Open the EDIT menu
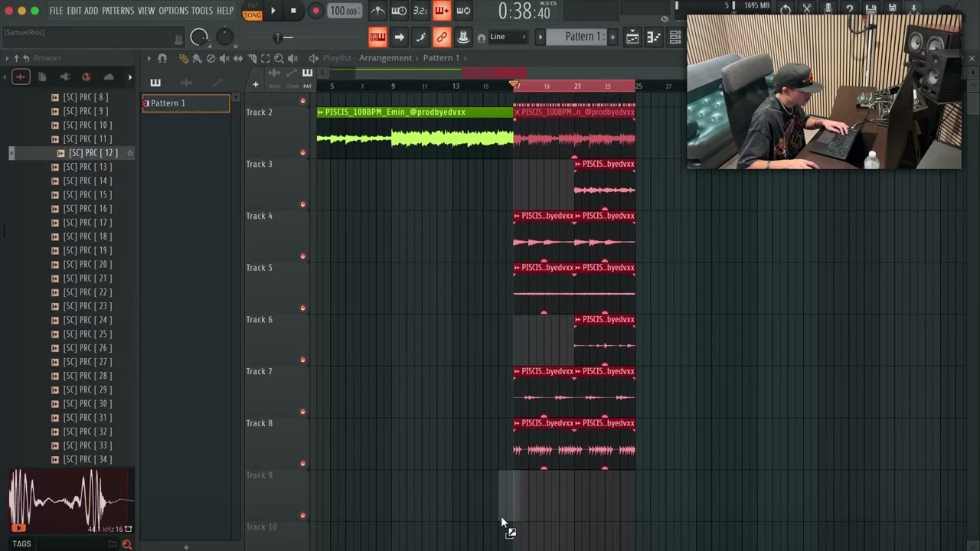The width and height of the screenshot is (980, 551). pyautogui.click(x=74, y=11)
